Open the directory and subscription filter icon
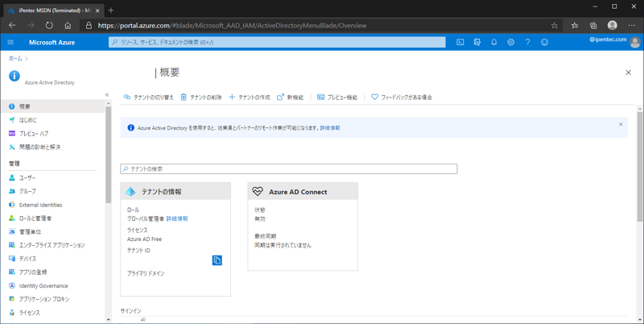This screenshot has height=324, width=644. pyautogui.click(x=477, y=42)
